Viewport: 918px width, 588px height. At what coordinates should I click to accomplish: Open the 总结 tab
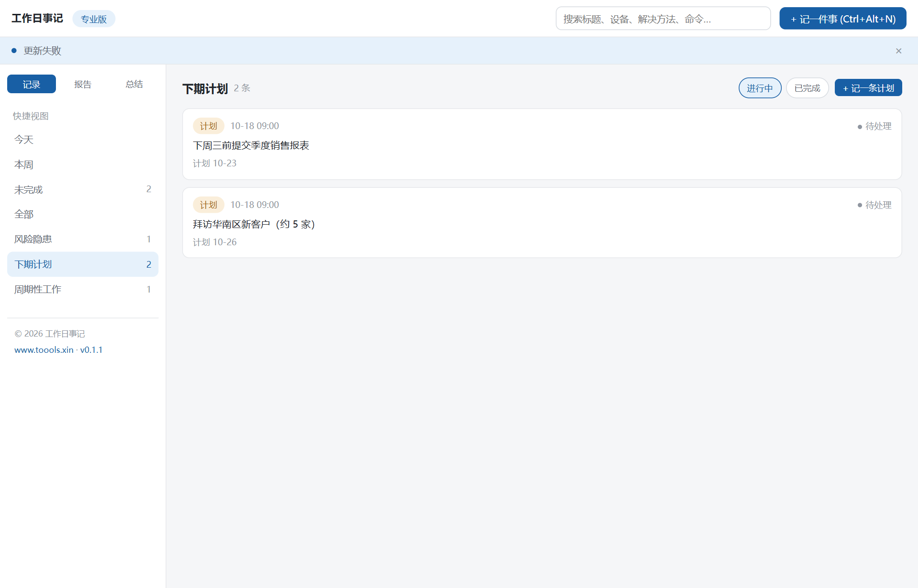[134, 84]
